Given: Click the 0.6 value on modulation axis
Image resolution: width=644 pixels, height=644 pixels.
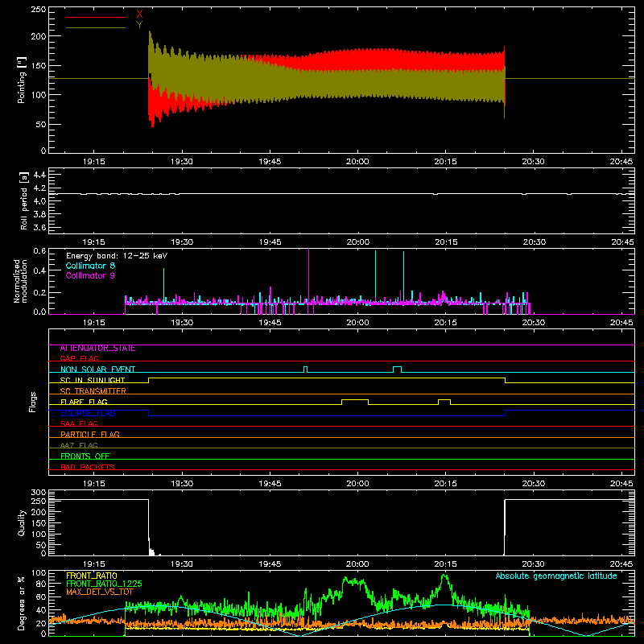Looking at the screenshot, I should (39, 250).
